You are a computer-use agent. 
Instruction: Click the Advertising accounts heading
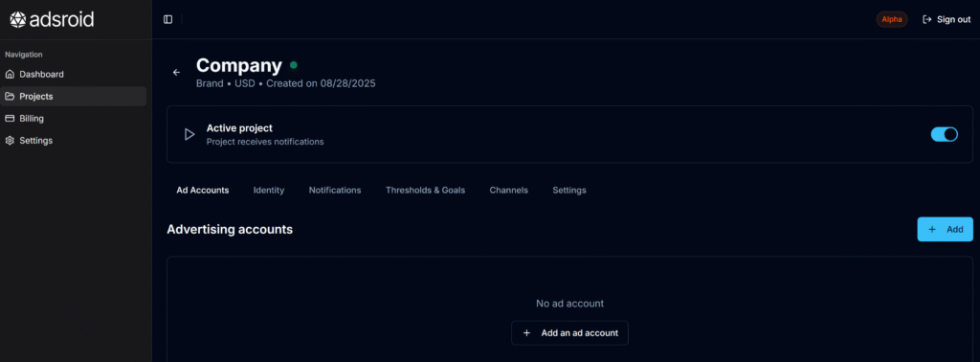pyautogui.click(x=230, y=230)
